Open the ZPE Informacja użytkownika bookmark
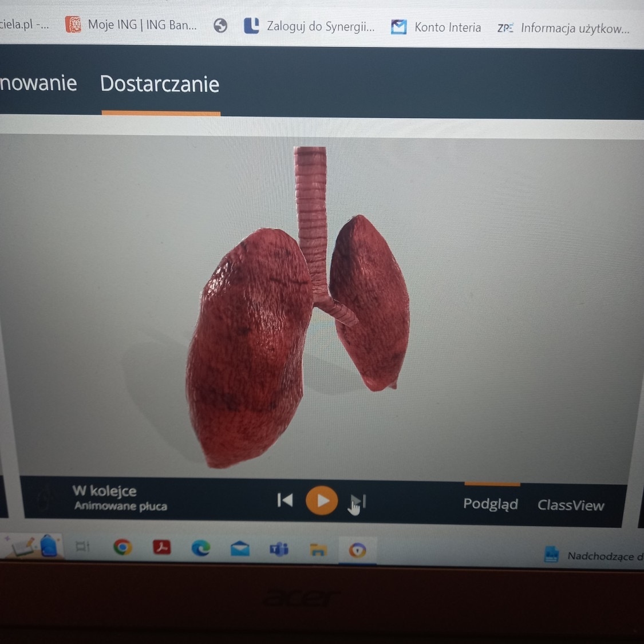The image size is (644, 644). (x=563, y=28)
